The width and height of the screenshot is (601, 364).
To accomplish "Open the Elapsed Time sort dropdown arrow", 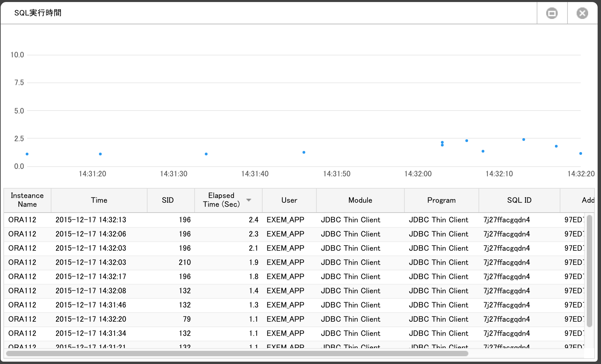I will [249, 200].
